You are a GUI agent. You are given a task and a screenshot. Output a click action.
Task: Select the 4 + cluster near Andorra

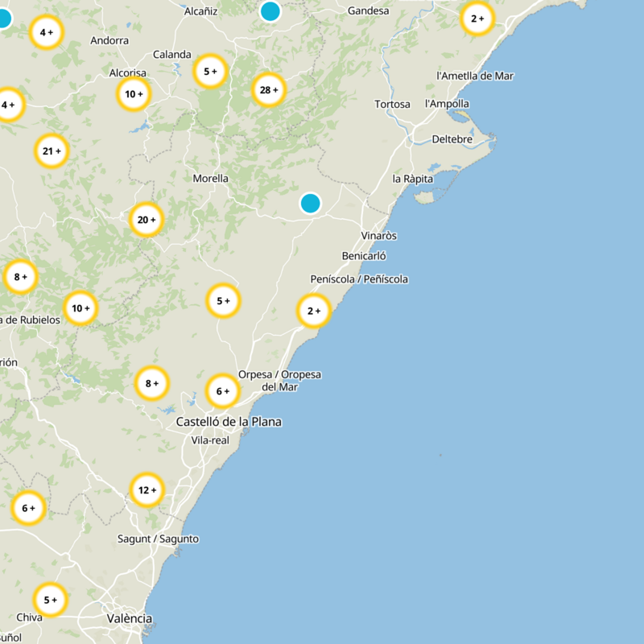click(47, 32)
